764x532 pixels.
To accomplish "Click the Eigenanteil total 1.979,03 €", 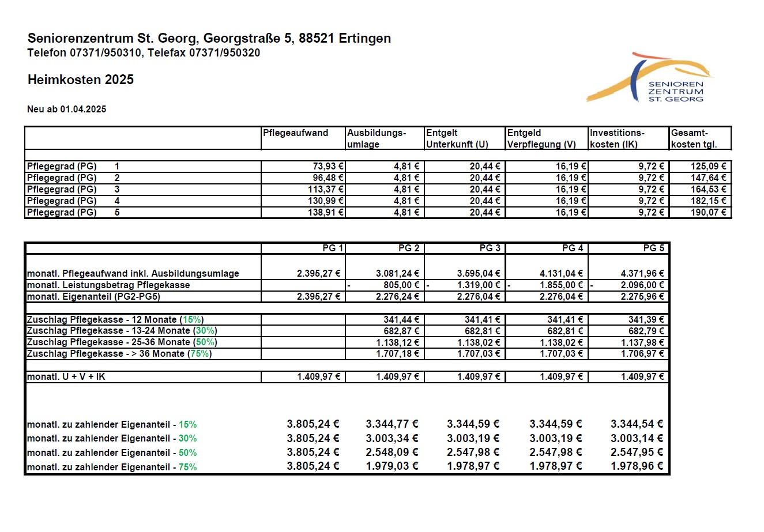I will pos(392,466).
